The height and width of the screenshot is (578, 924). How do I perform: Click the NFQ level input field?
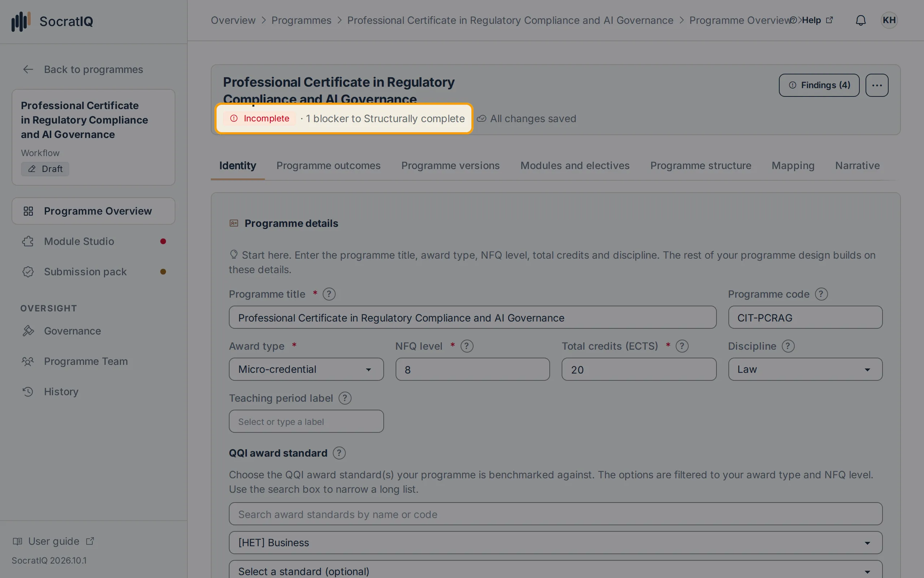click(x=472, y=369)
